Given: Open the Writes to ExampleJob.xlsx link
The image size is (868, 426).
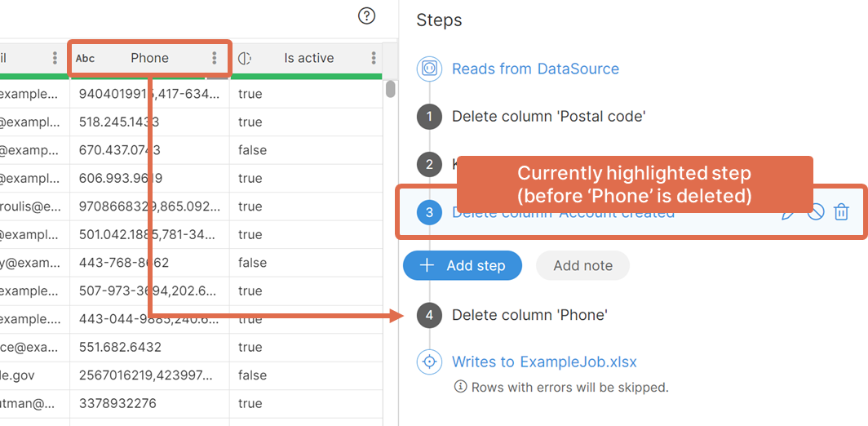Looking at the screenshot, I should [544, 362].
